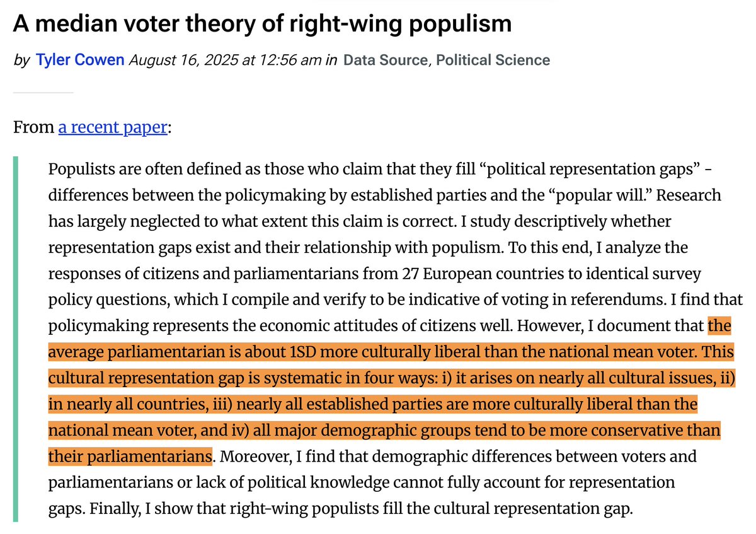Viewport: 756px width, 534px height.
Task: Click the short divider line below the byline
Action: 43,93
